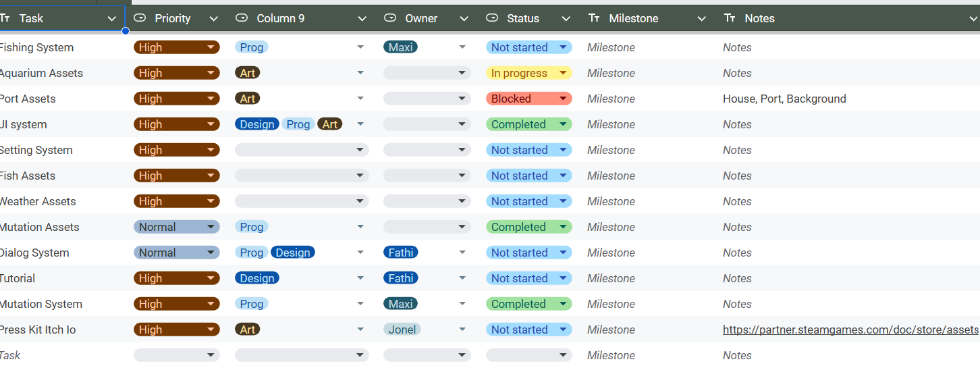The image size is (980, 366).
Task: Open the Blocked status dropdown for Port Assets
Action: [562, 99]
